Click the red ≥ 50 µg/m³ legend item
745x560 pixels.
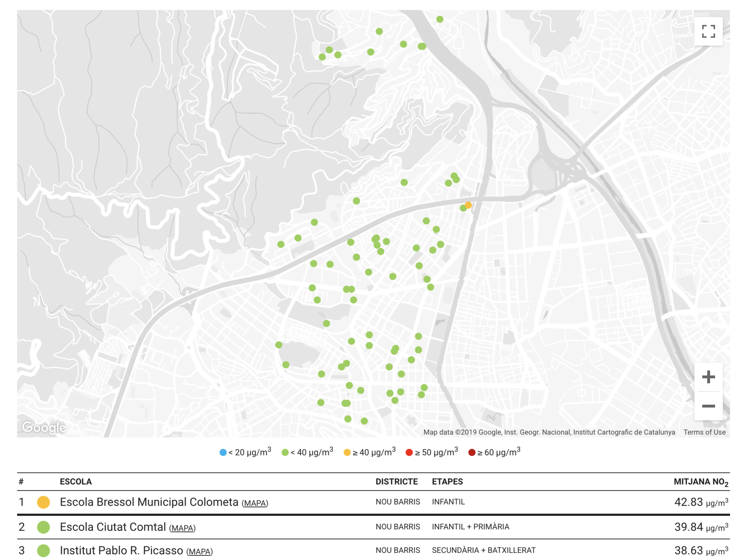point(432,452)
